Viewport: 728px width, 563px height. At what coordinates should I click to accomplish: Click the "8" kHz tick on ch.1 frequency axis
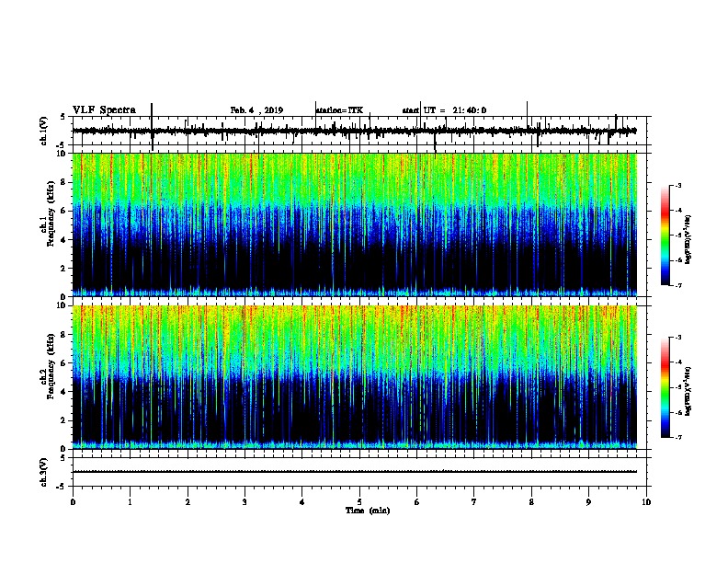coord(63,182)
